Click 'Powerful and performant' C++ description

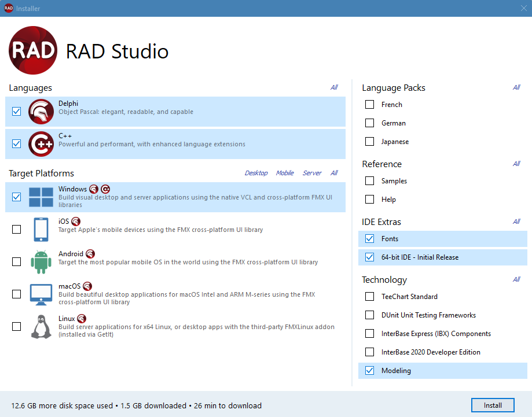point(152,144)
